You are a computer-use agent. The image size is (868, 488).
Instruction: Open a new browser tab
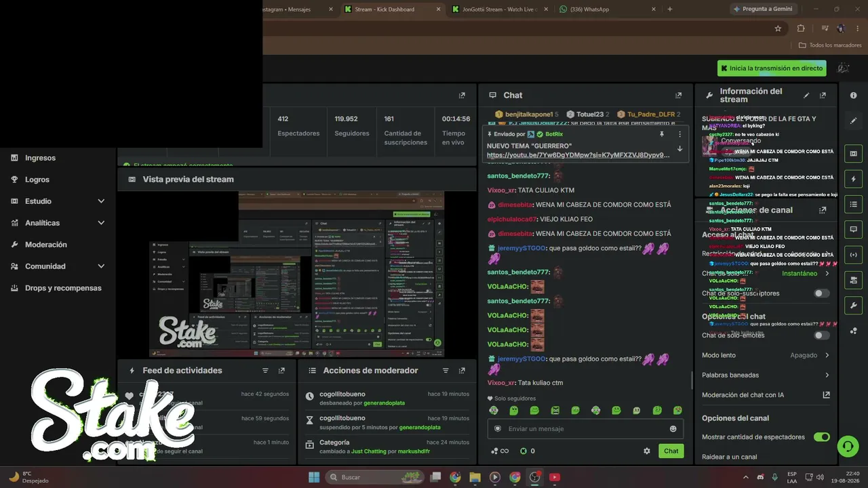pos(670,9)
